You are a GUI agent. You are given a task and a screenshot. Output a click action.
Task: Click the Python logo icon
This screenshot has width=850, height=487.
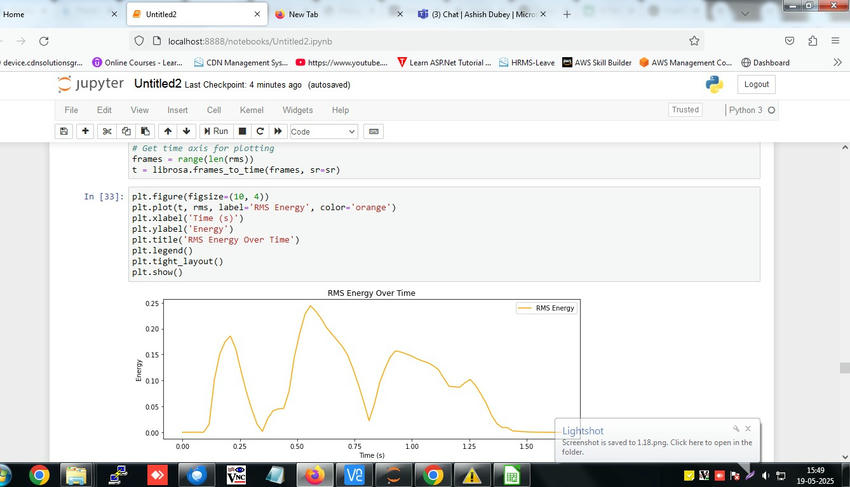pos(714,84)
